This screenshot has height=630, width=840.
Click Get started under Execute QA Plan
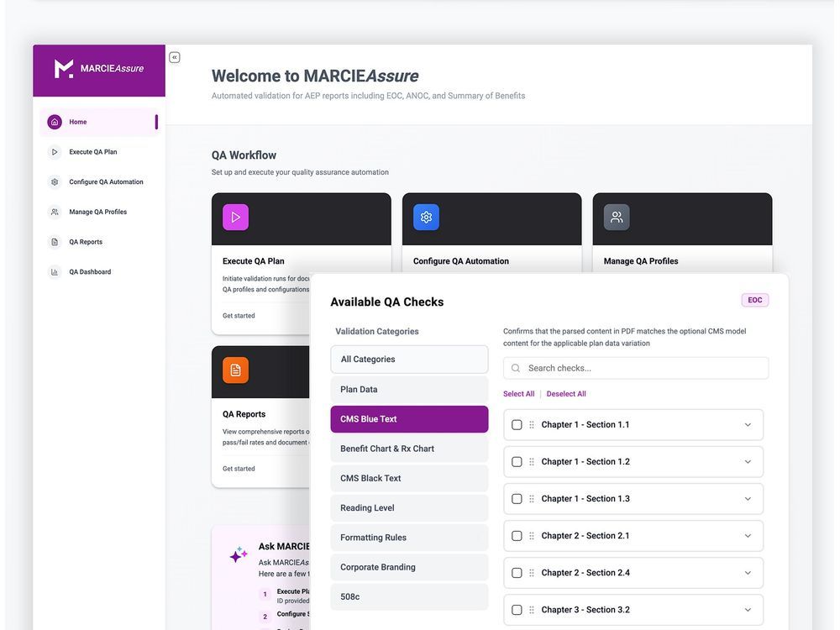(x=238, y=314)
